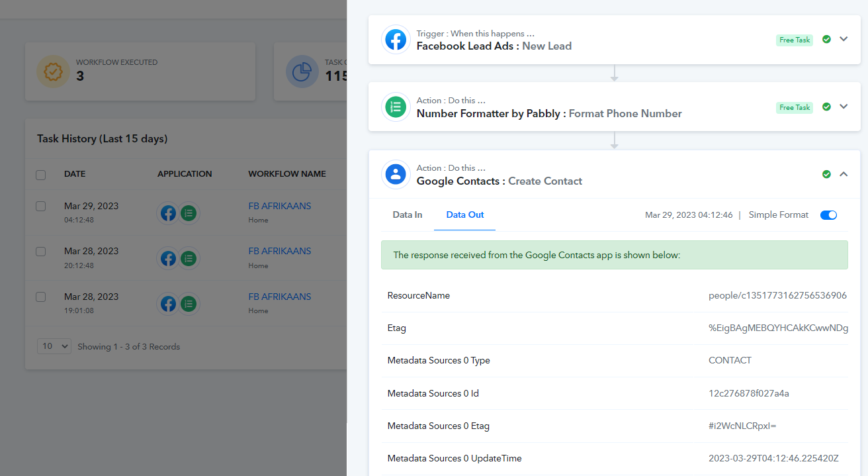Viewport: 868px width, 476px height.
Task: Click the Mar 29, 2023 04:12:46 timestamp
Action: [x=689, y=215]
